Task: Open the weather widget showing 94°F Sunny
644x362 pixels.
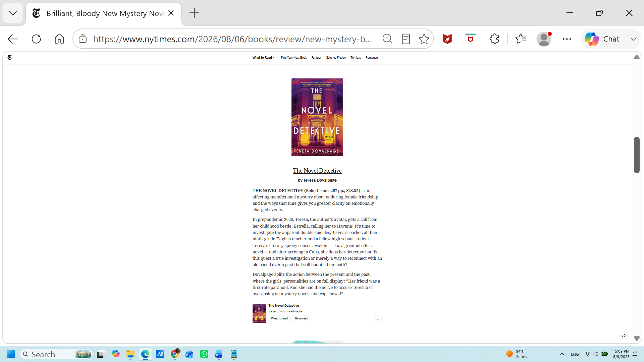Action: (x=517, y=354)
